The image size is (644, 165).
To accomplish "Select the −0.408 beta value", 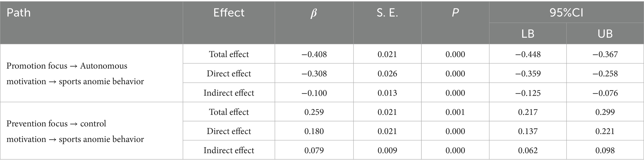I will click(314, 54).
